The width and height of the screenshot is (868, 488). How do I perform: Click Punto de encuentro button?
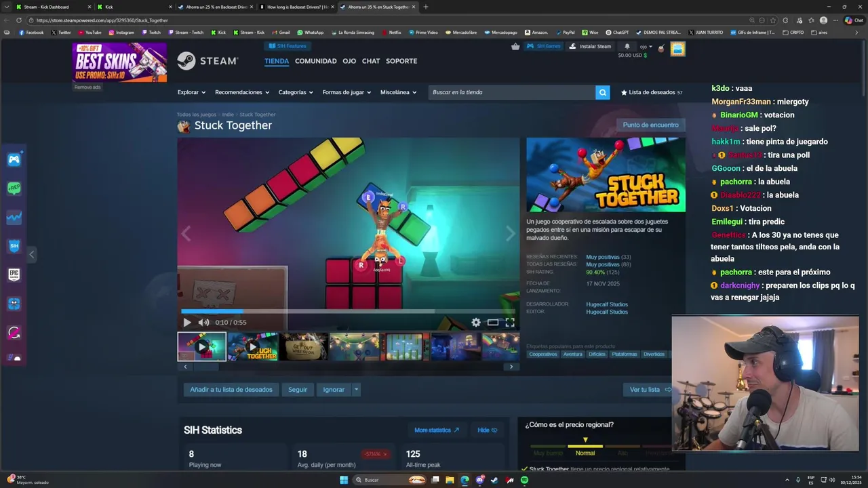pos(651,125)
